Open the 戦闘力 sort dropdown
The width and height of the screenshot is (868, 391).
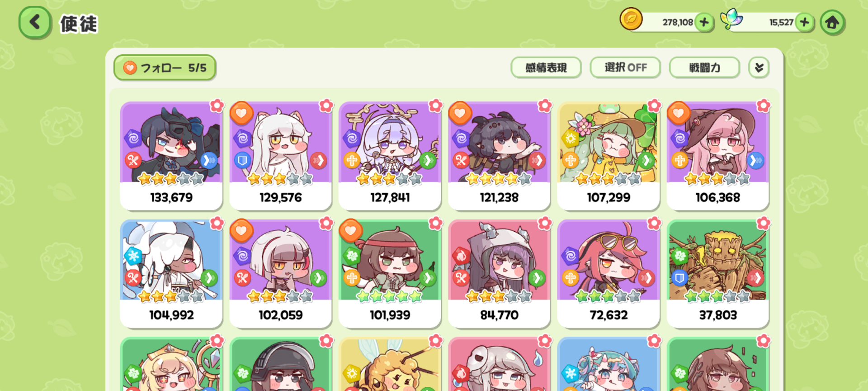[704, 67]
